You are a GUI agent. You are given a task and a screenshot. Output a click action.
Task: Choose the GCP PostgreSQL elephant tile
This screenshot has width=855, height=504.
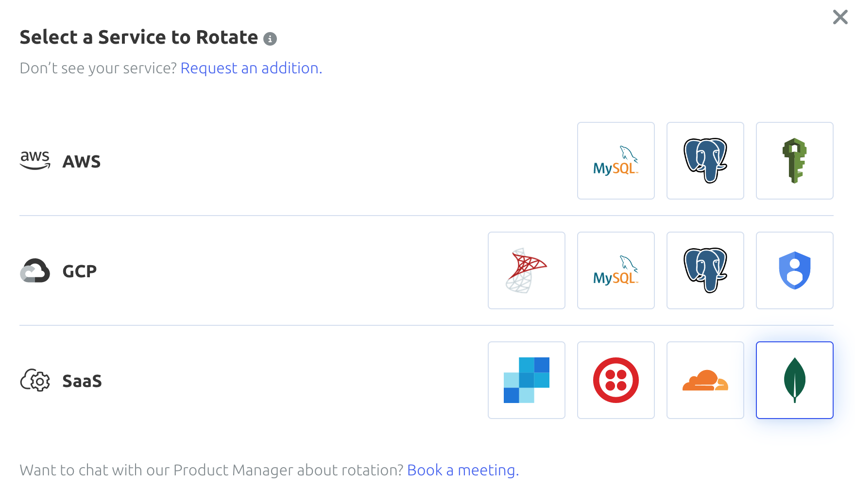click(705, 270)
